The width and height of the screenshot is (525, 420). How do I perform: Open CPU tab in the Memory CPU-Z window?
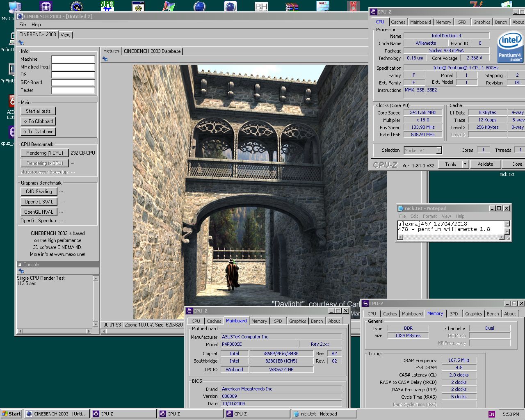pos(372,314)
